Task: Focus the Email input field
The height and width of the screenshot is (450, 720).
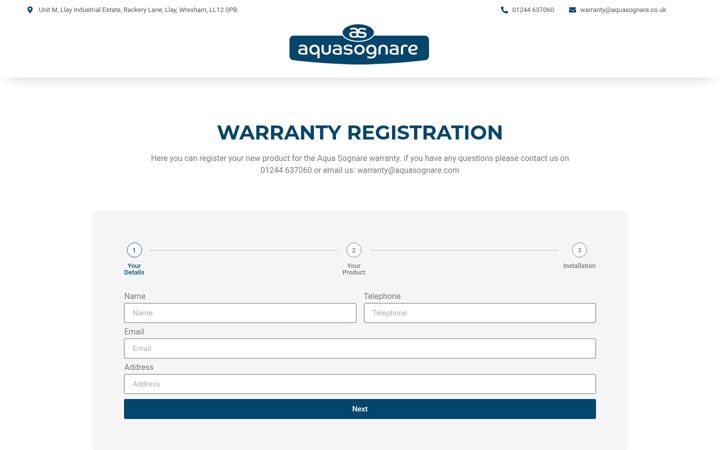Action: pyautogui.click(x=360, y=349)
